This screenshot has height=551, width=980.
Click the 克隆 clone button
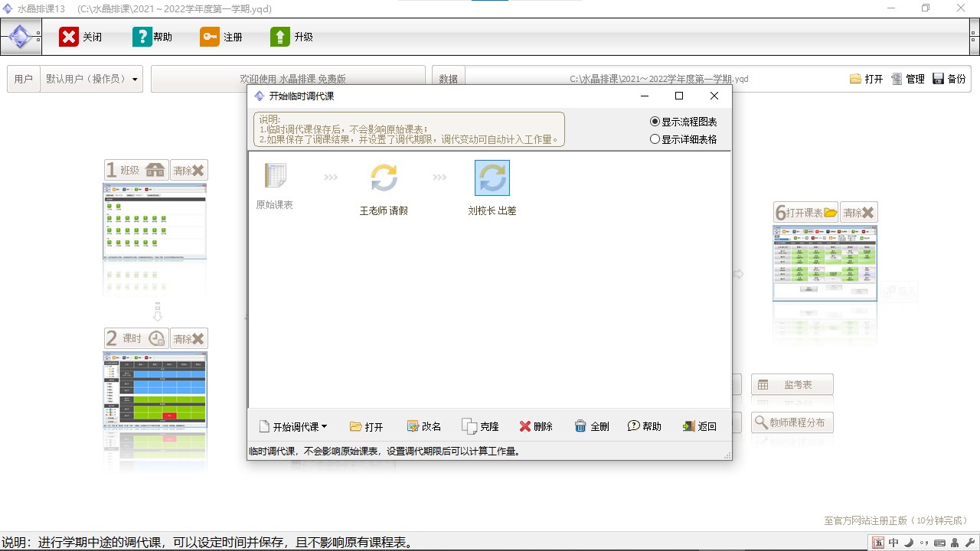pyautogui.click(x=480, y=426)
